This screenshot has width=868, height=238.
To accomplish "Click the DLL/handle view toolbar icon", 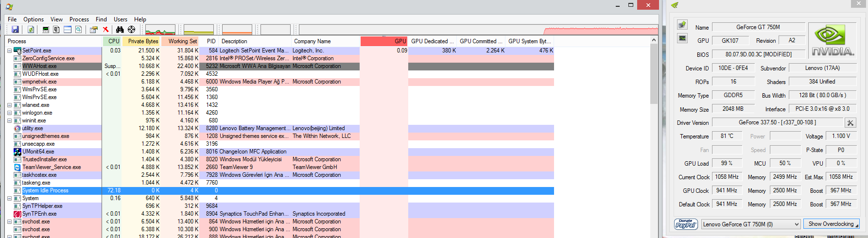I will pyautogui.click(x=78, y=30).
